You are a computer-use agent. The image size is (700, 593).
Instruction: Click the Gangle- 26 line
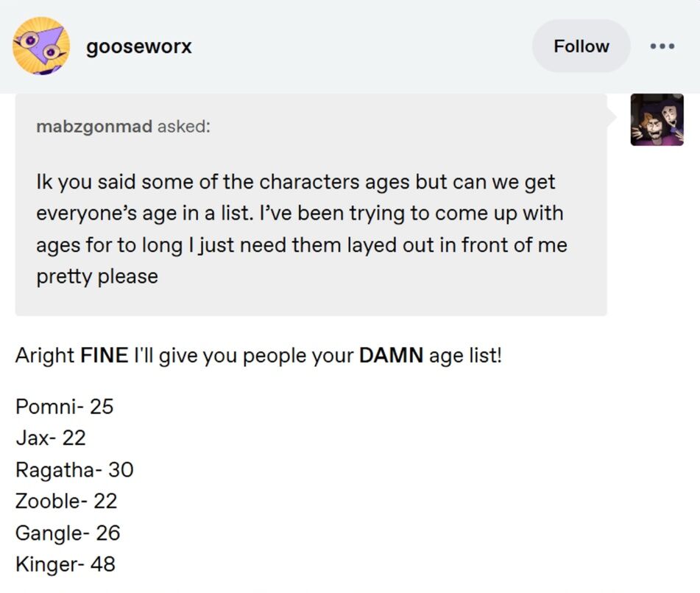(x=68, y=533)
